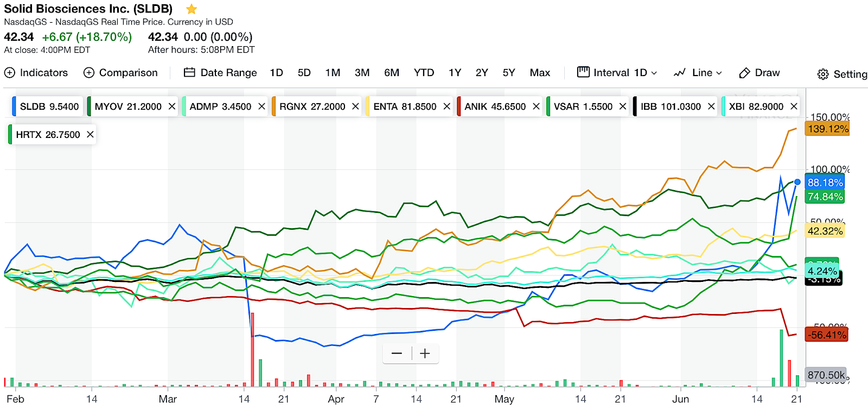Remove ANIK comparison with its X

pyautogui.click(x=536, y=106)
